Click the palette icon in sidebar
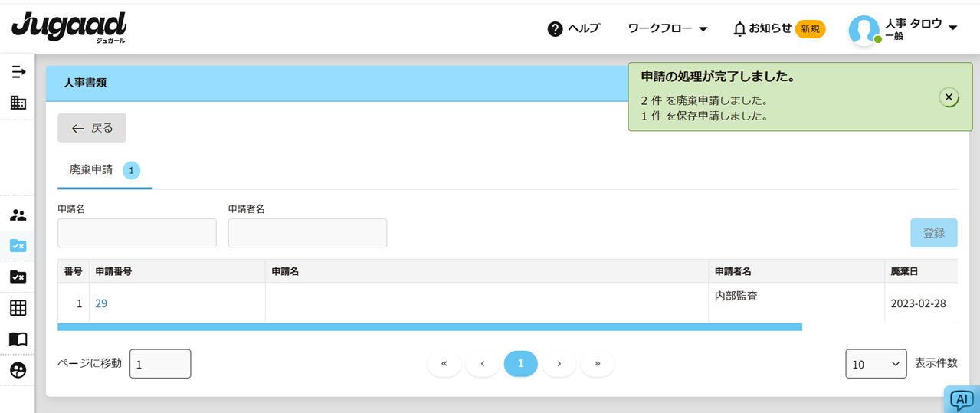The height and width of the screenshot is (413, 980). coord(18,371)
